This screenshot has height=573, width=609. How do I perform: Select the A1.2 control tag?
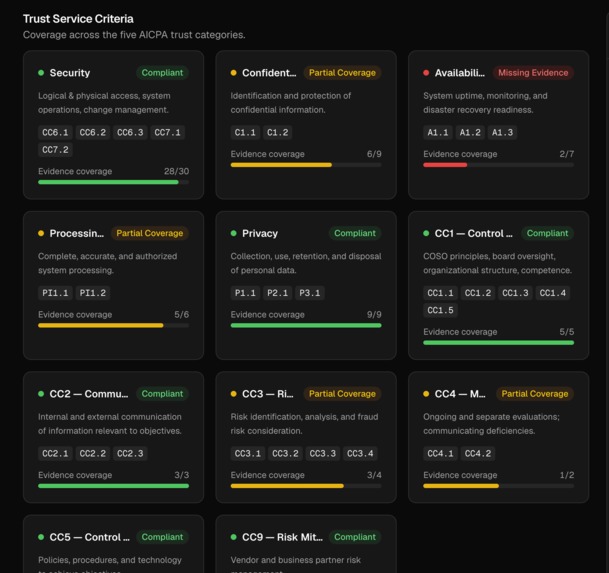pyautogui.click(x=470, y=132)
